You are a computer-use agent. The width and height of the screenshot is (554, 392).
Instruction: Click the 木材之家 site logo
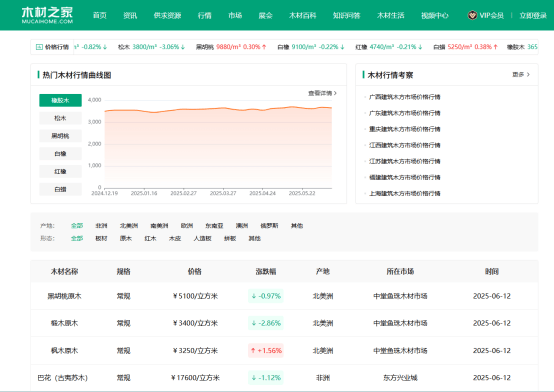pos(47,15)
